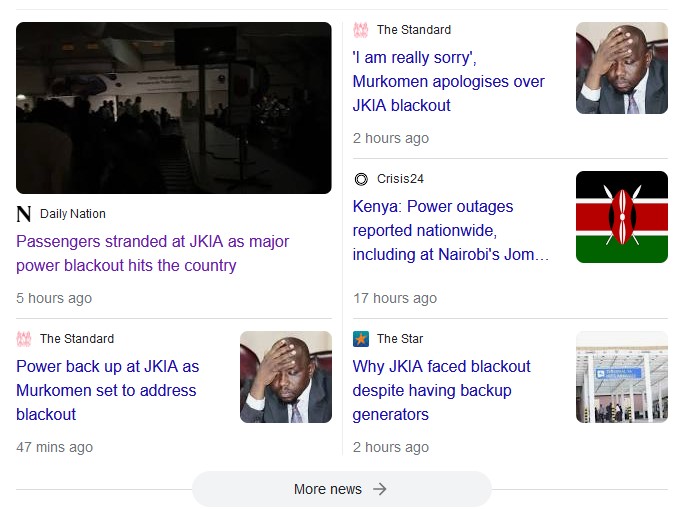Click the arrow icon in More news

point(380,489)
